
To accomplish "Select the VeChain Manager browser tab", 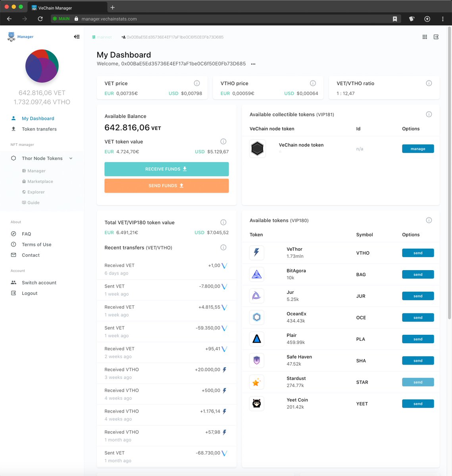I will tap(67, 8).
